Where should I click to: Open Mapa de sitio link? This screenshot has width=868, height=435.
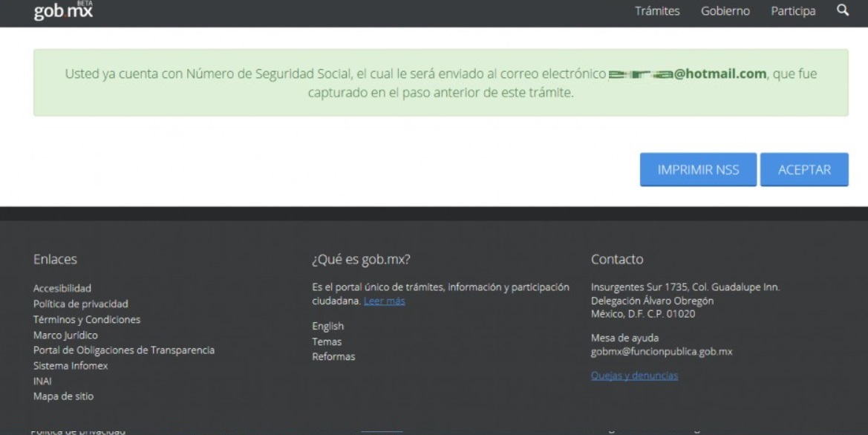tap(64, 396)
